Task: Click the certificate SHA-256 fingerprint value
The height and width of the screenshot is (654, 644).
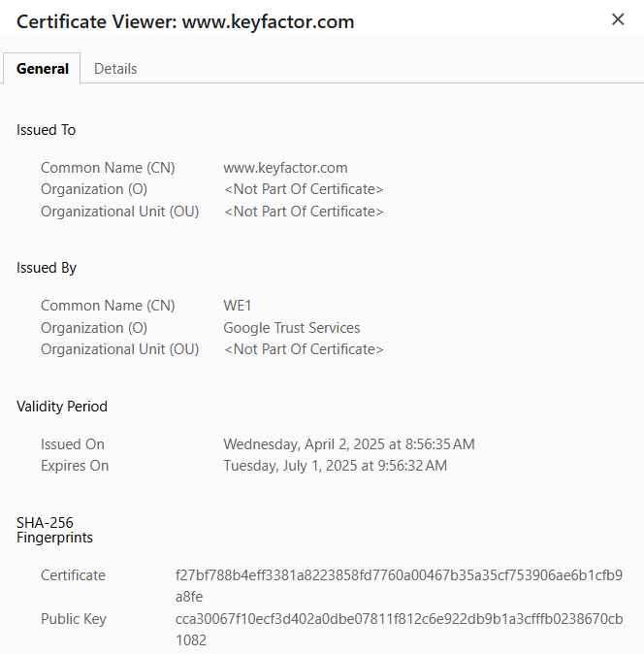Action: (399, 575)
